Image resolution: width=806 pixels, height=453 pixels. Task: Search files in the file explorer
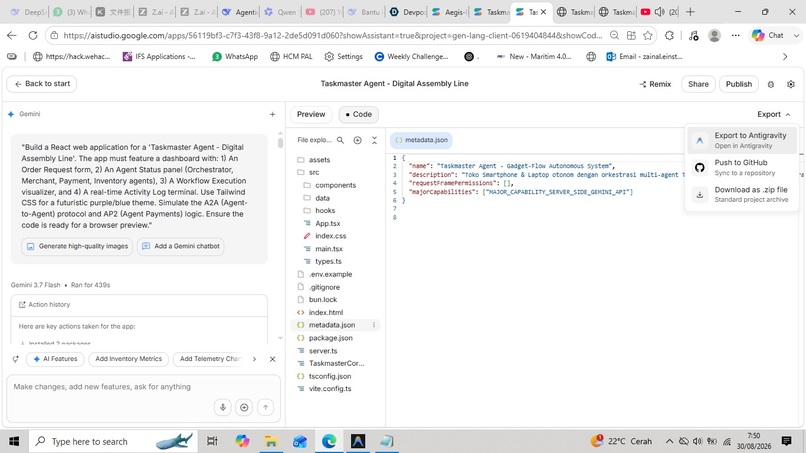pos(340,140)
